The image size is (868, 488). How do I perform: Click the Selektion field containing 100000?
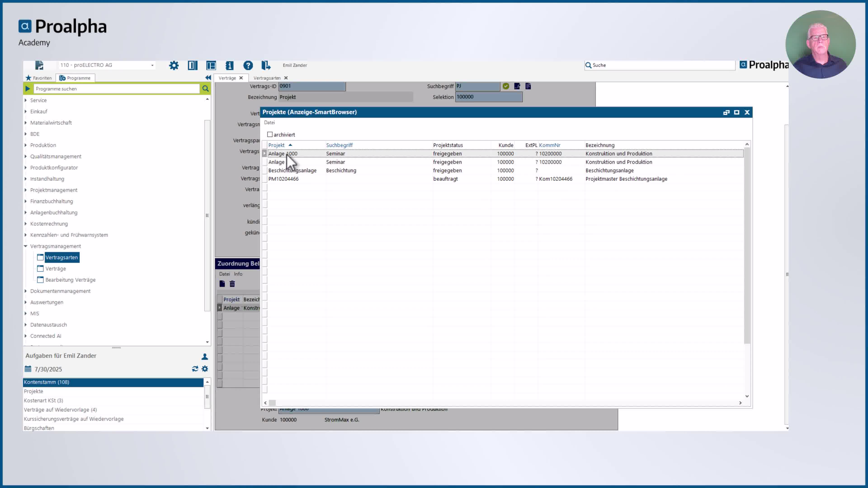pyautogui.click(x=488, y=97)
